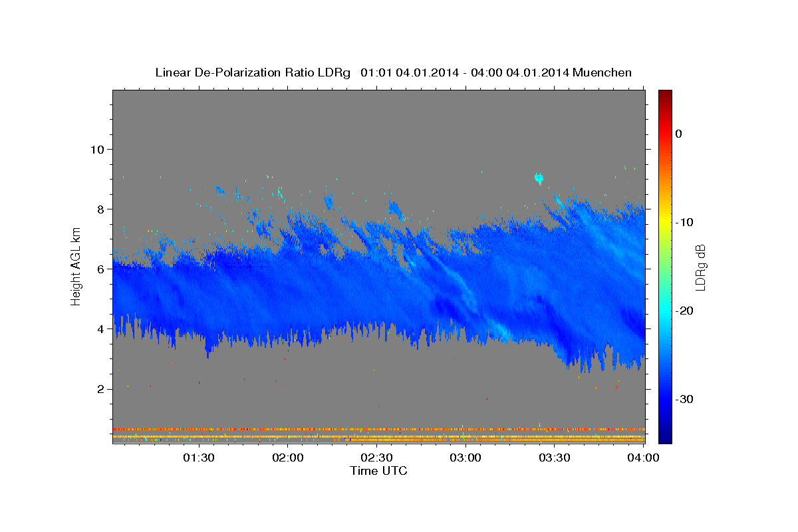Image resolution: width=798 pixels, height=532 pixels.
Task: Click the '02:30' time tick label
Action: click(x=376, y=458)
